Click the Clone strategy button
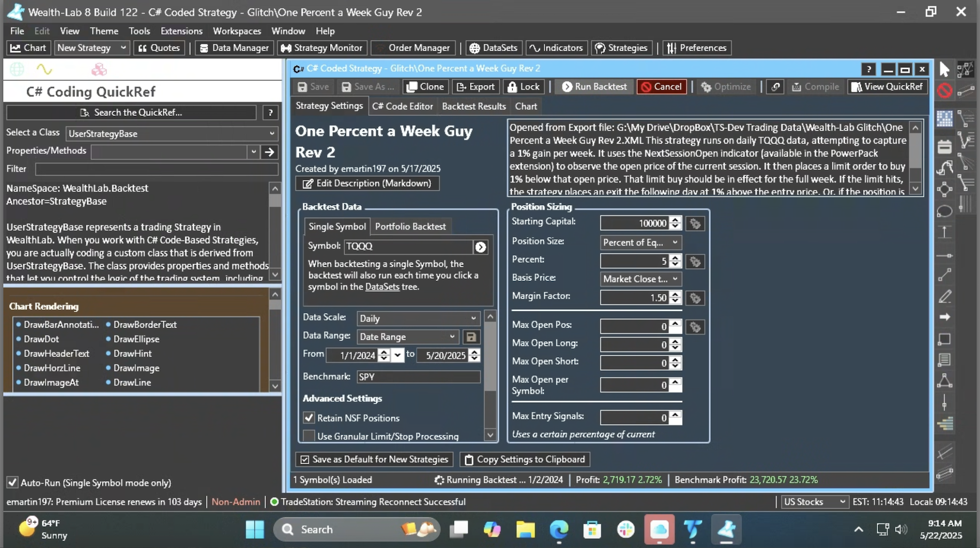Viewport: 980px width, 548px height. point(425,87)
